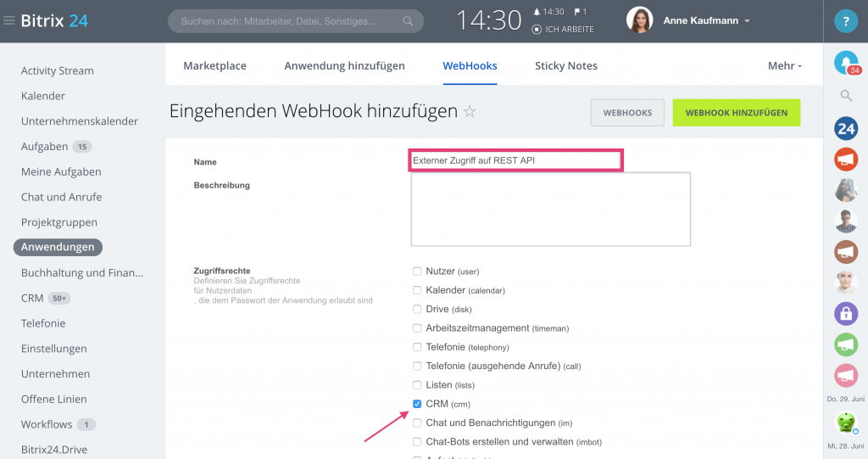Open Anne Kaufmann's profile avatar

pyautogui.click(x=639, y=20)
